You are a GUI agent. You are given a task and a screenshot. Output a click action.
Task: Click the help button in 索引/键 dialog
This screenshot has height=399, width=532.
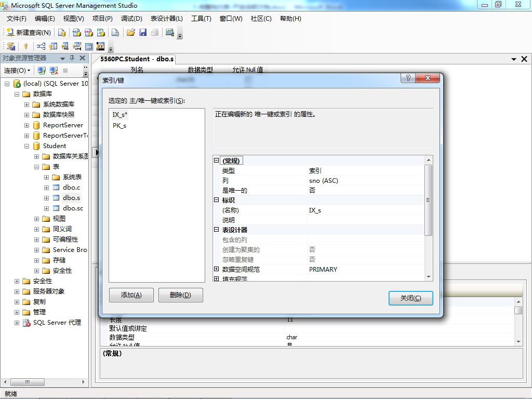point(408,78)
